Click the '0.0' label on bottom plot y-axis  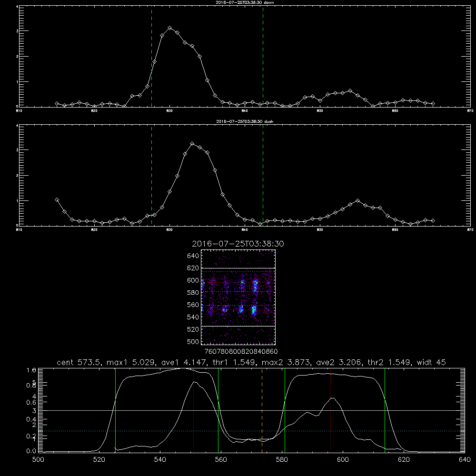click(32, 451)
